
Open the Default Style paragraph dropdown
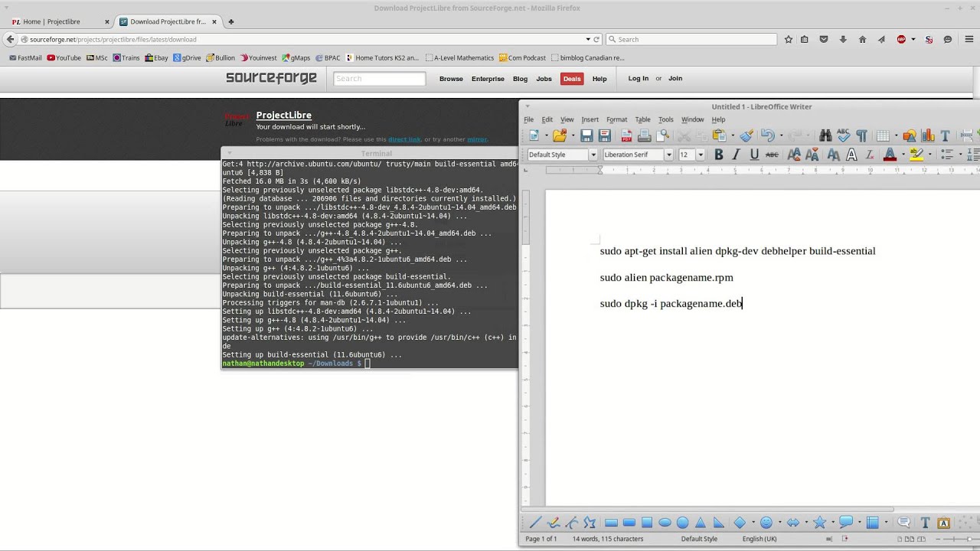coord(593,155)
